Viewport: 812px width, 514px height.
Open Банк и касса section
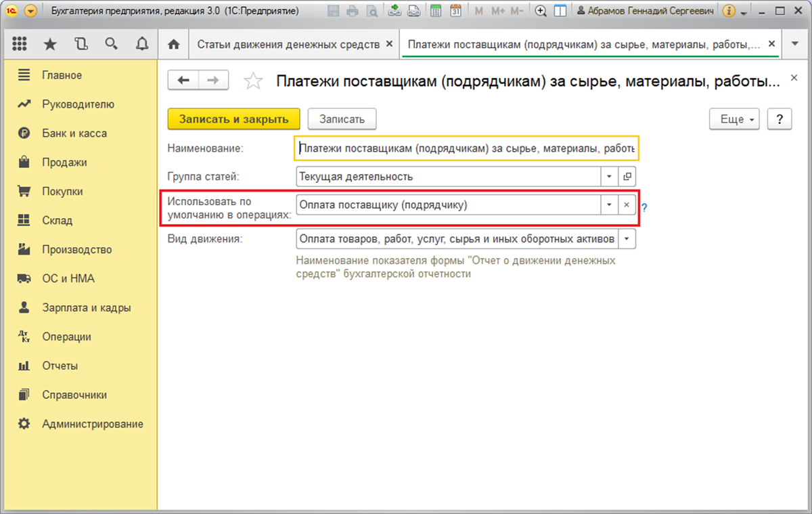[74, 133]
